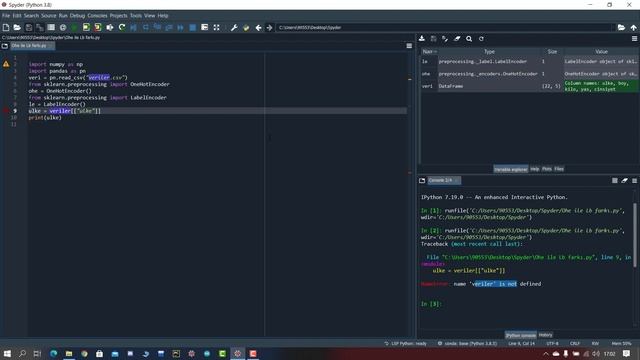Interrupt the kernel with the console stop square
This screenshot has height=360, width=640.
615,180
